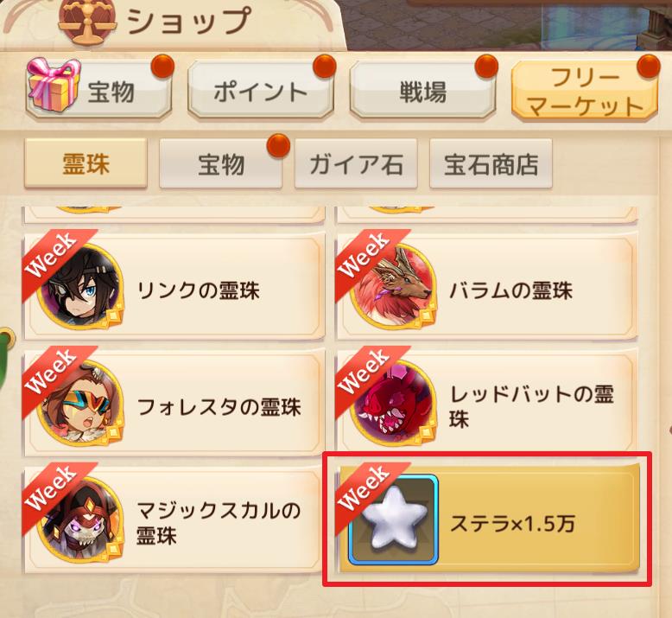Click the shop scales emblem icon
Image resolution: width=672 pixels, height=618 pixels.
pyautogui.click(x=87, y=22)
